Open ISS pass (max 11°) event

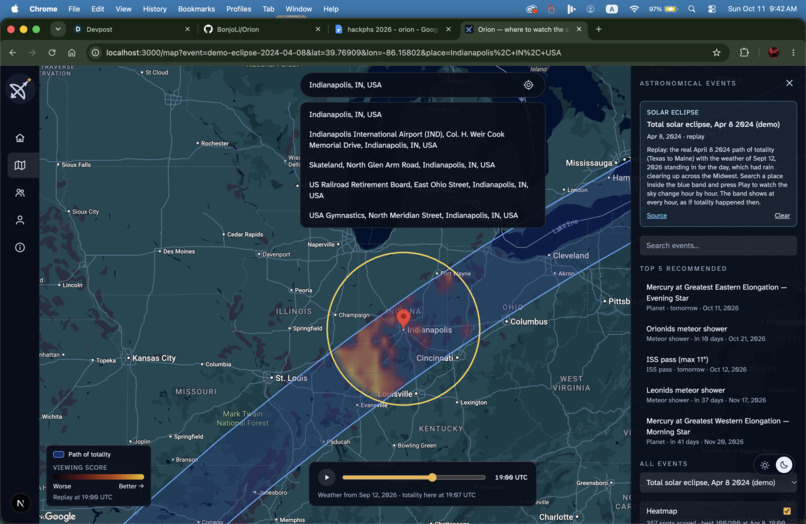tap(718, 364)
